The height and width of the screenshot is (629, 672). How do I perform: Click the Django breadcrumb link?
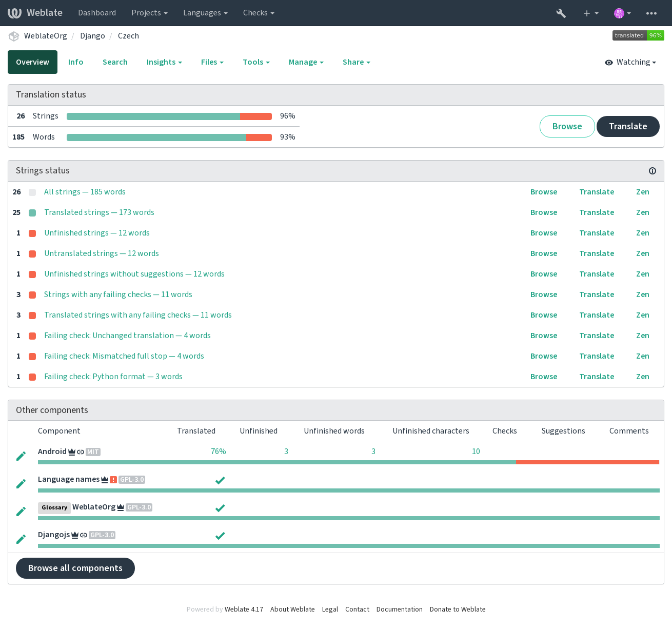92,36
